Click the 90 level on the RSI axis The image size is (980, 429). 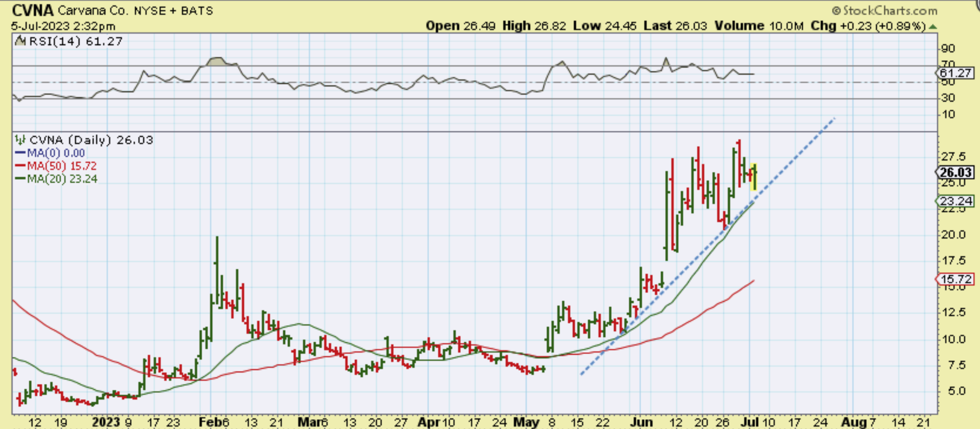(948, 48)
